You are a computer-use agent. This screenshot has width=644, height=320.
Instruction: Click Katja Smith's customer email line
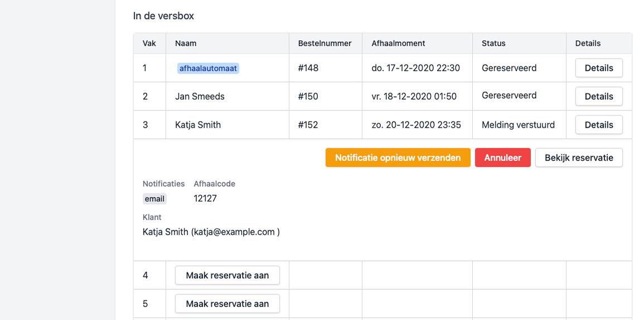pos(211,232)
